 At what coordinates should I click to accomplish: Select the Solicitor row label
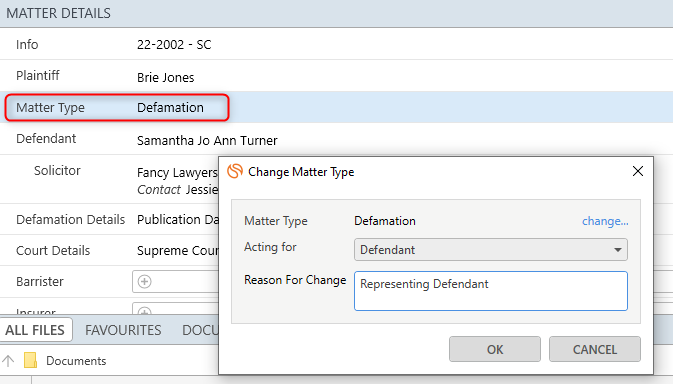point(57,171)
